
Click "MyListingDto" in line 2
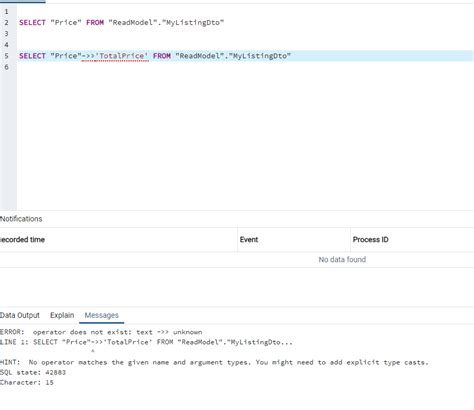[x=193, y=23]
